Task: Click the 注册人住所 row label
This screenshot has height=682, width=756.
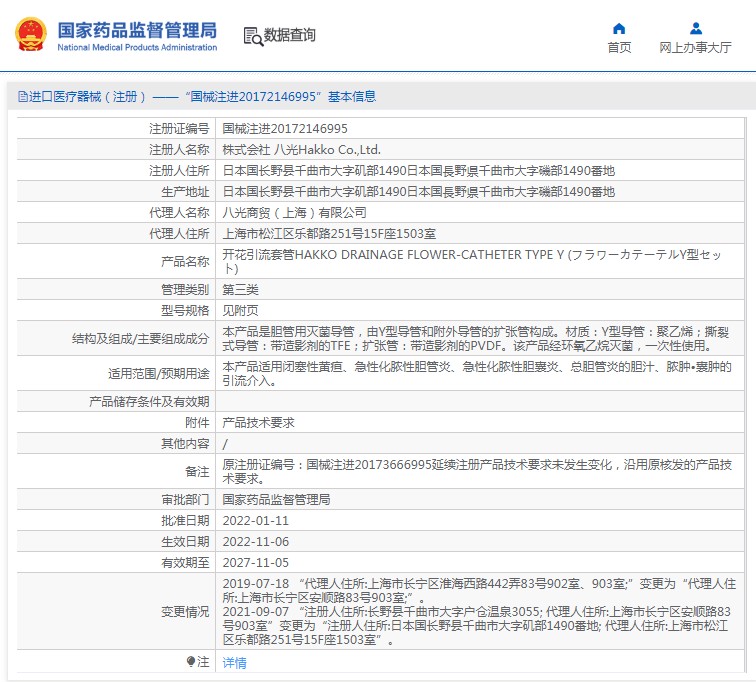Action: tap(179, 171)
